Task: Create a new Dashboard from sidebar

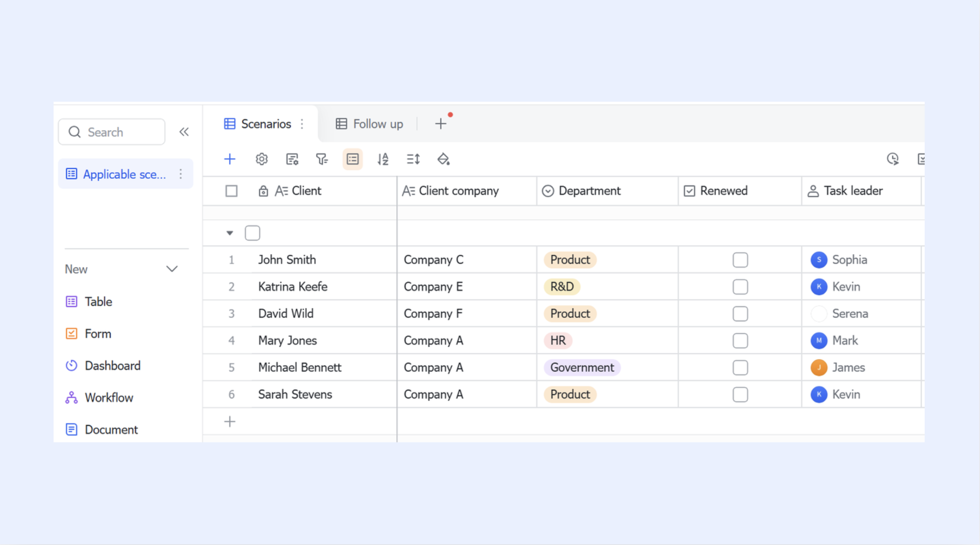Action: (x=103, y=366)
